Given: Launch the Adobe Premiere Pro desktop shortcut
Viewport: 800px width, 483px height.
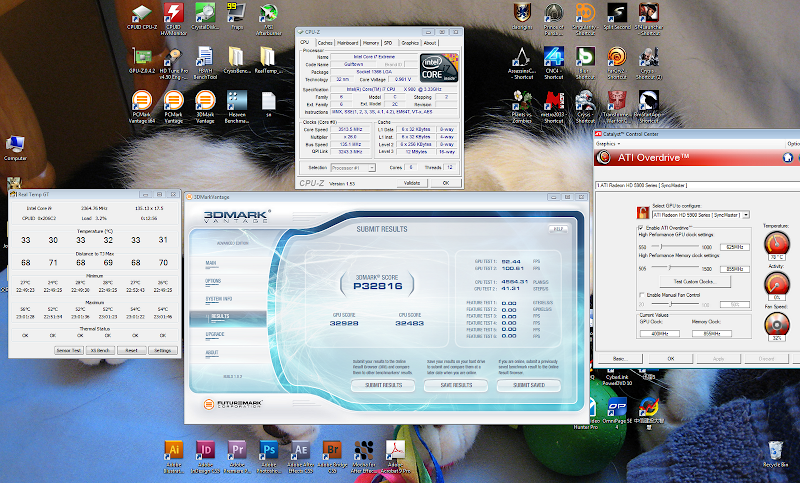Looking at the screenshot, I should click(237, 456).
